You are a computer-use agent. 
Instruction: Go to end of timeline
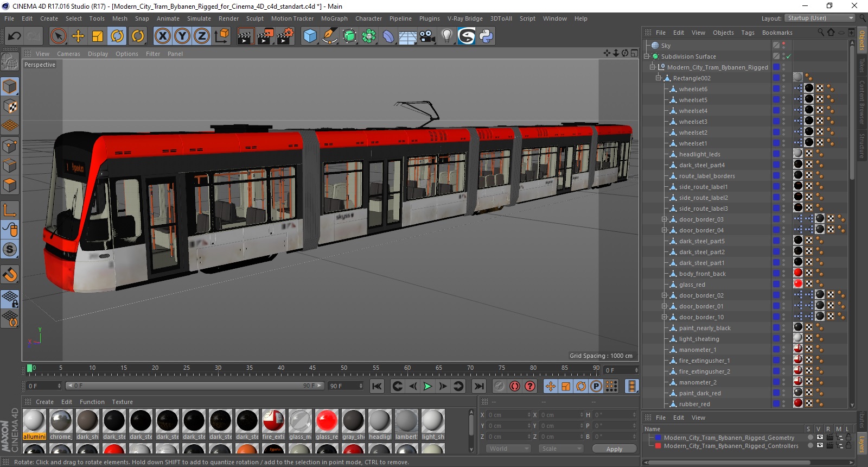(x=478, y=386)
